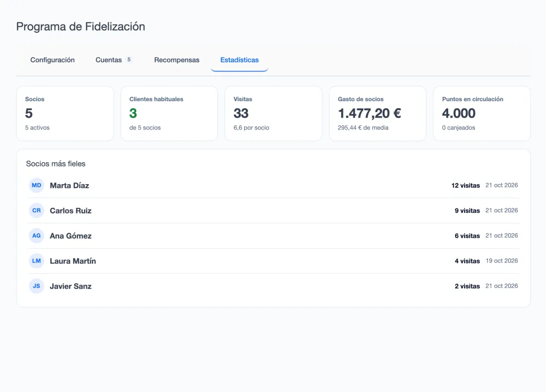This screenshot has height=392, width=546.
Task: Select the Marta Díaz name
Action: point(69,186)
